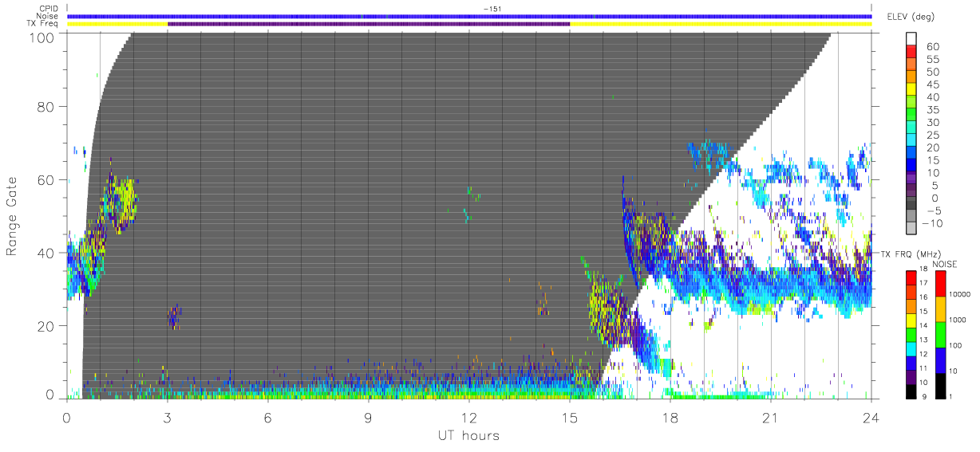Viewport: 980px width, 452px height.
Task: Click the '21' UT hours tick label
Action: click(x=771, y=418)
